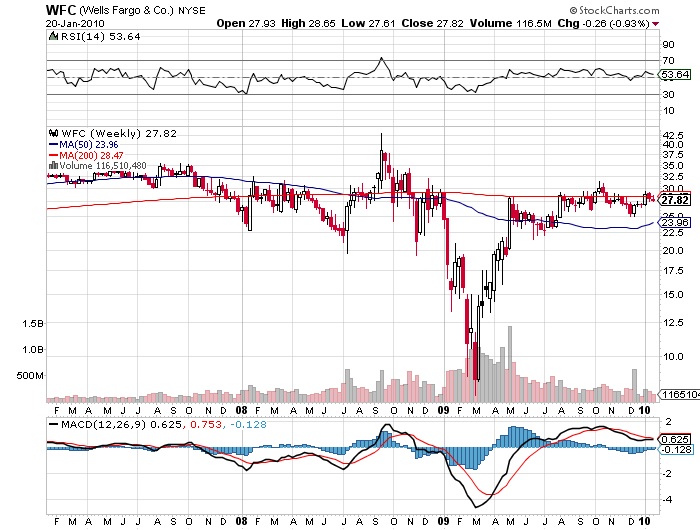Click the green RSI 53.64 value tag
700x530 pixels.
click(675, 75)
